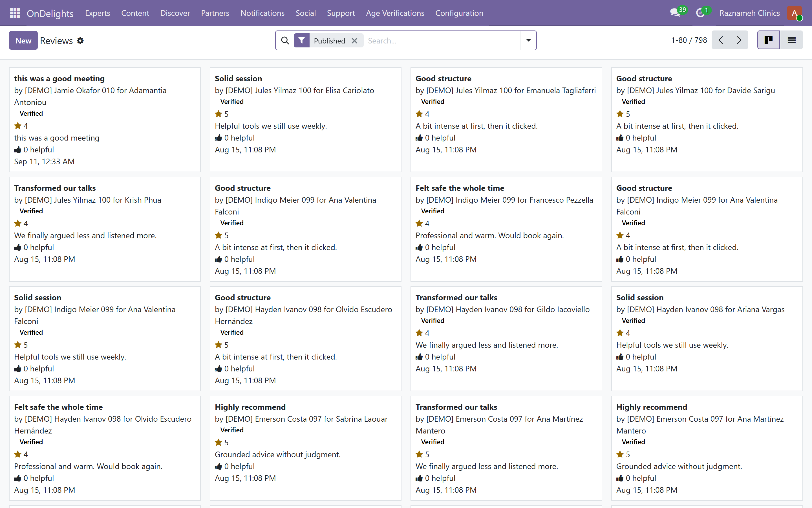Click star icon on Felt safe for Olvido Escudero Hernández
812x508 pixels.
point(18,454)
